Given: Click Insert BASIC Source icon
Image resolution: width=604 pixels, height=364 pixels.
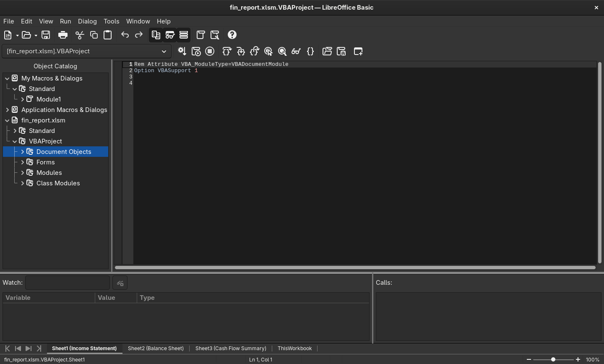Looking at the screenshot, I should [x=327, y=51].
